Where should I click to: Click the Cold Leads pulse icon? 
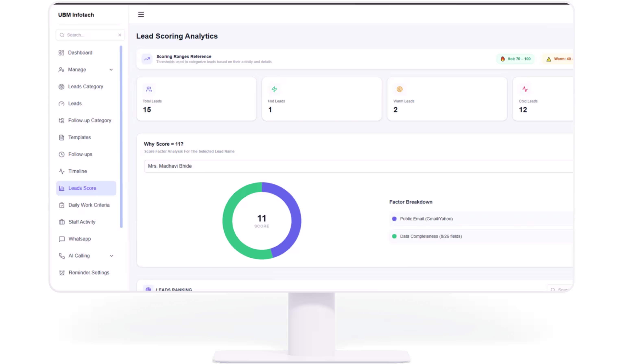pos(525,89)
